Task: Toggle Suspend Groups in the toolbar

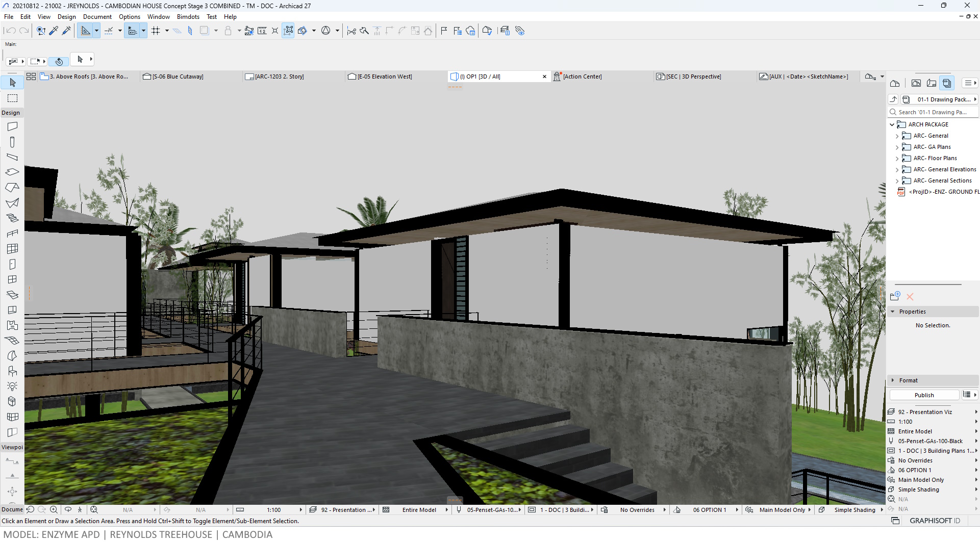Action: 288,31
